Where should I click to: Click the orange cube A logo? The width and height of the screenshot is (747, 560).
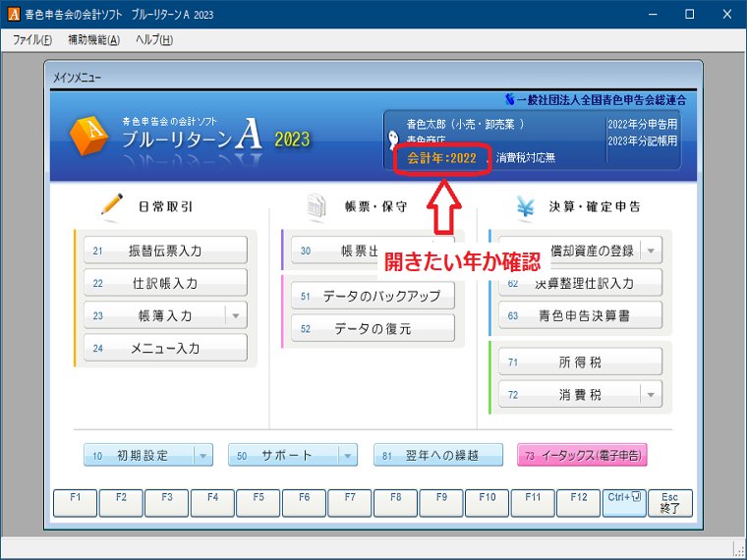[89, 136]
